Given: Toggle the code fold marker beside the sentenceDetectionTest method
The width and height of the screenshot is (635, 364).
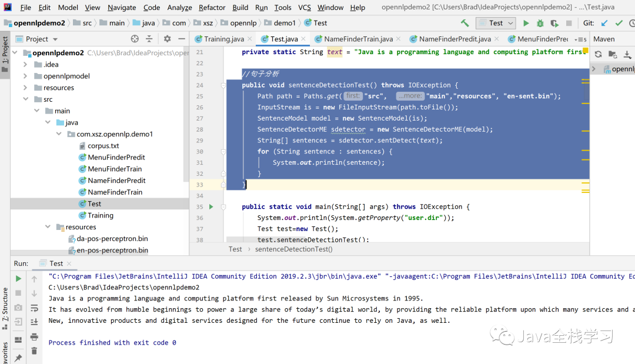Looking at the screenshot, I should 223,85.
